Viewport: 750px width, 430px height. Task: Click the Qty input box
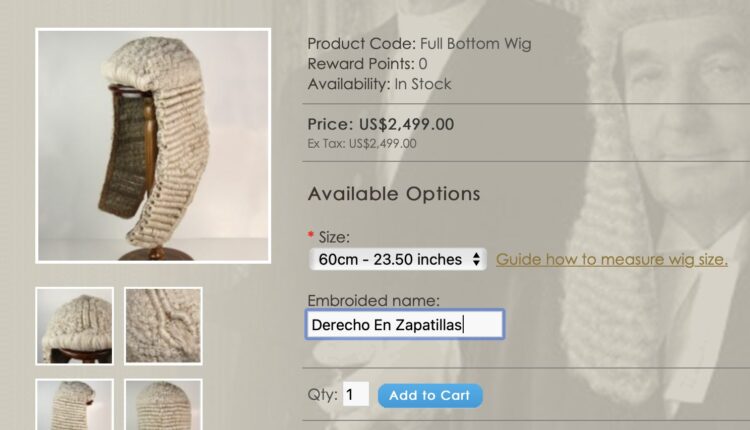click(355, 394)
